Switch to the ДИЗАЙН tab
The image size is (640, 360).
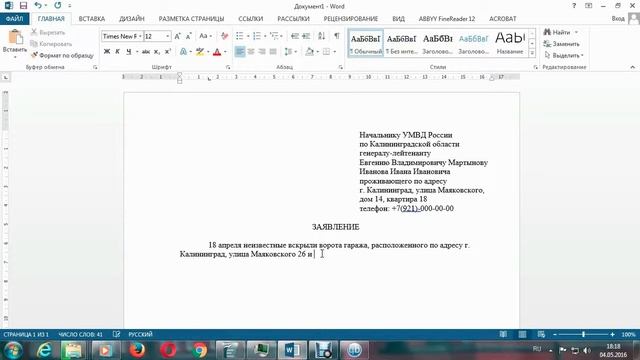tap(132, 19)
